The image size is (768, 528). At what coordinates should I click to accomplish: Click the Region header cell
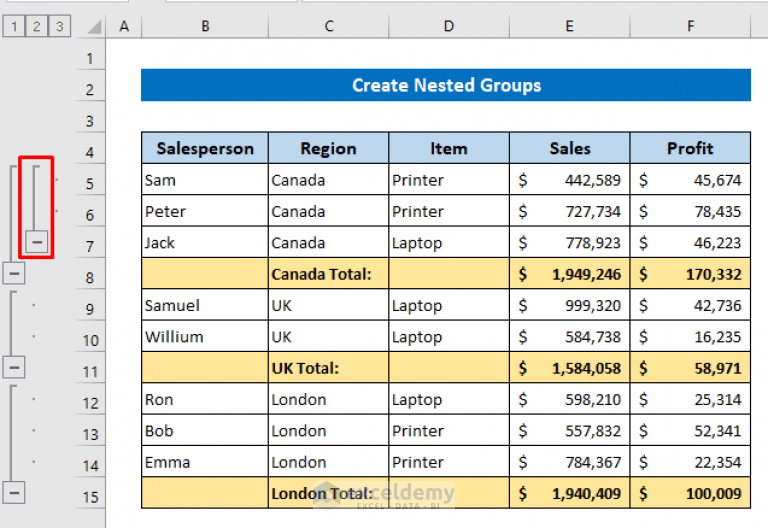pos(329,148)
